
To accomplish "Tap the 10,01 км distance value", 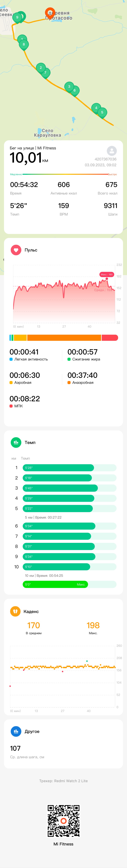I will [x=29, y=158].
